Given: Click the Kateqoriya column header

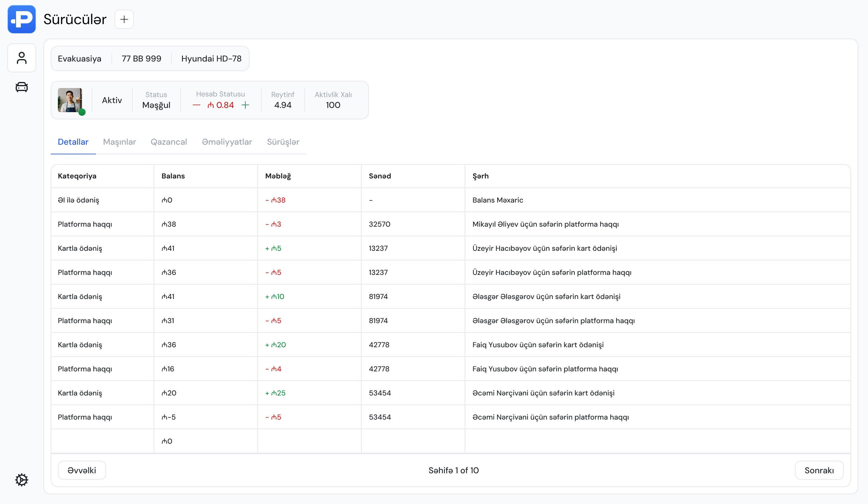Looking at the screenshot, I should (x=77, y=176).
